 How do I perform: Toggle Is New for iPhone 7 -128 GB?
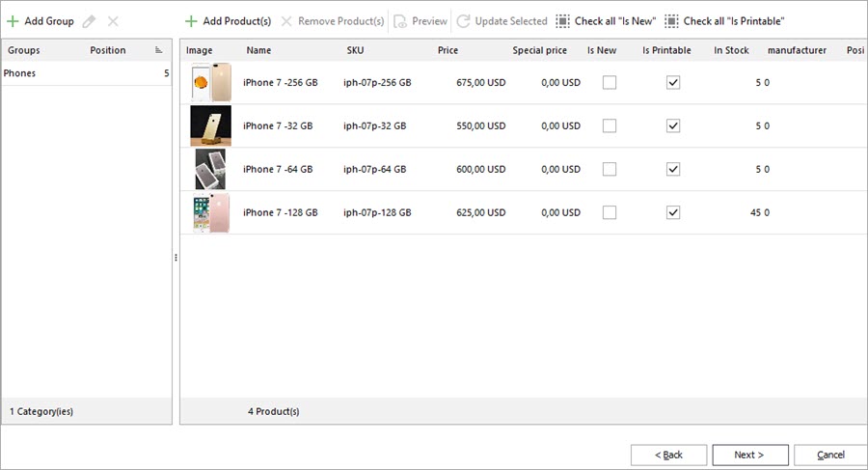[x=610, y=212]
